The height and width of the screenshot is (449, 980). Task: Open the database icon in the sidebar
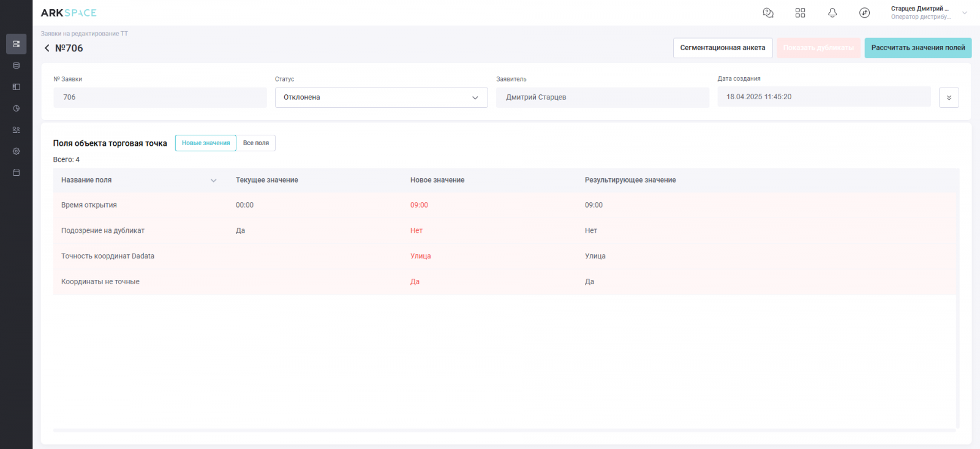click(x=17, y=66)
